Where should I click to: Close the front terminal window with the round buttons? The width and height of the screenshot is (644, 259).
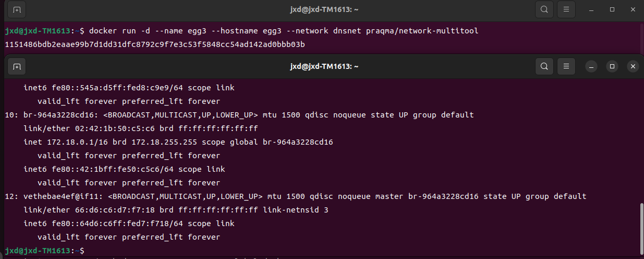click(x=633, y=66)
